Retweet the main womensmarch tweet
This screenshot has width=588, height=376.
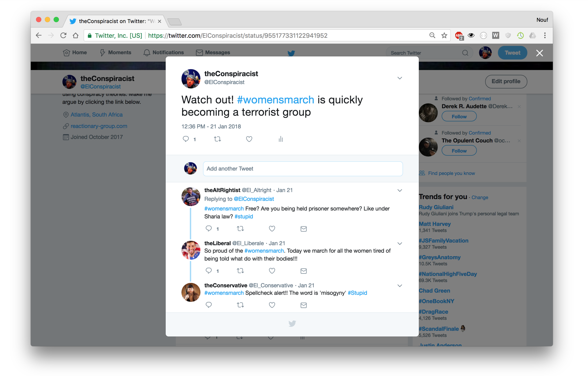(x=217, y=139)
